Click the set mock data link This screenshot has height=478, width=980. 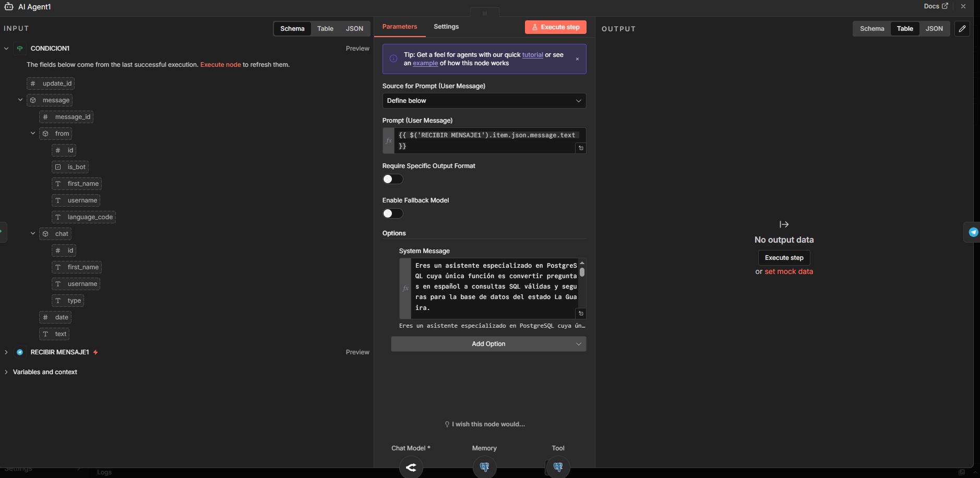coord(788,271)
